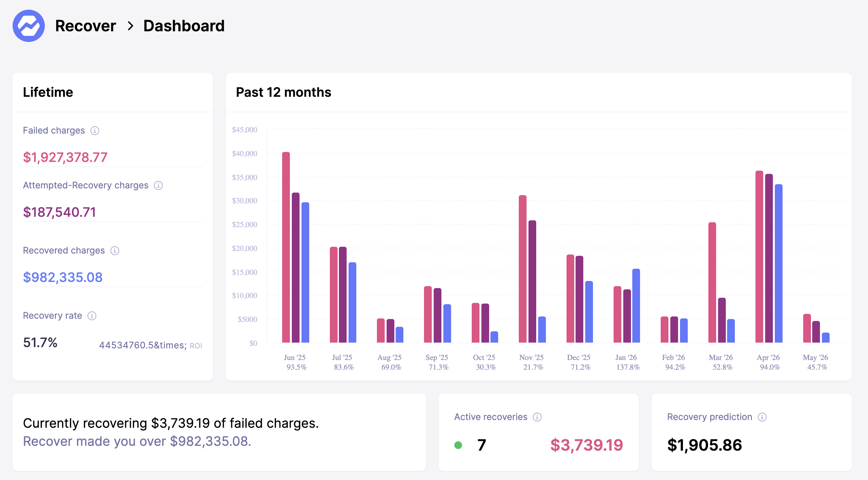Click the Aug '25 69.0% axis label
868x480 pixels.
390,362
